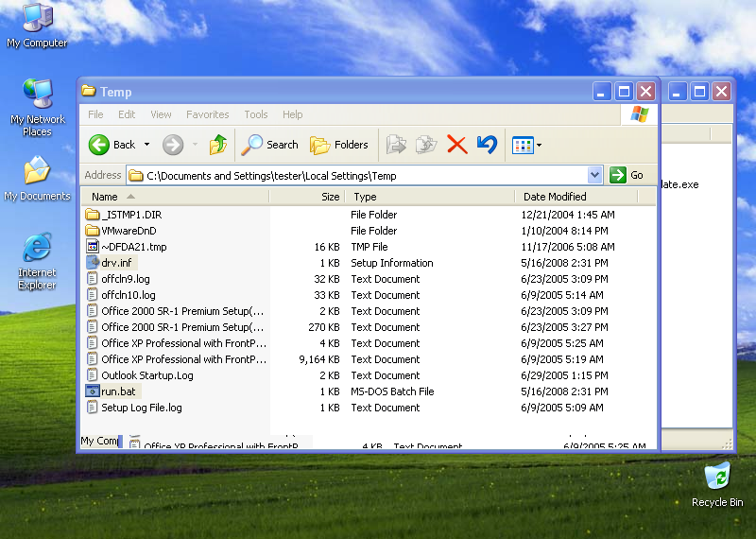Open the Tools menu
This screenshot has width=756, height=539.
255,114
